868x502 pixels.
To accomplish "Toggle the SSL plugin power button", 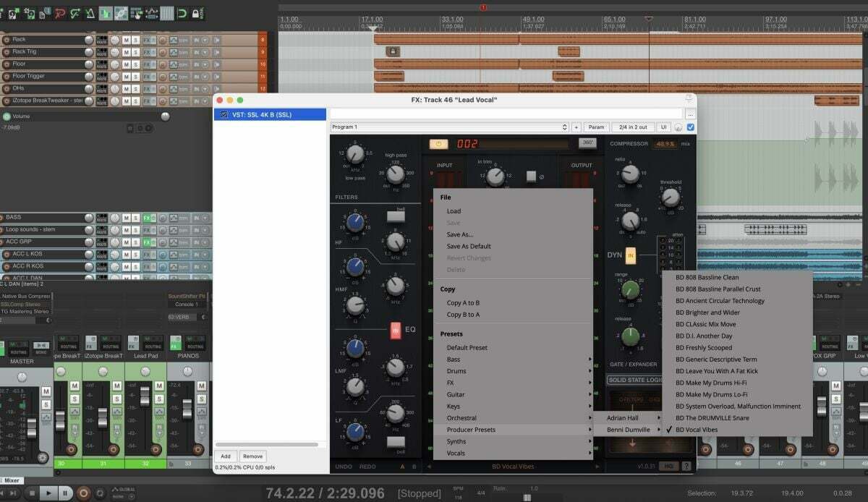I will [x=438, y=144].
